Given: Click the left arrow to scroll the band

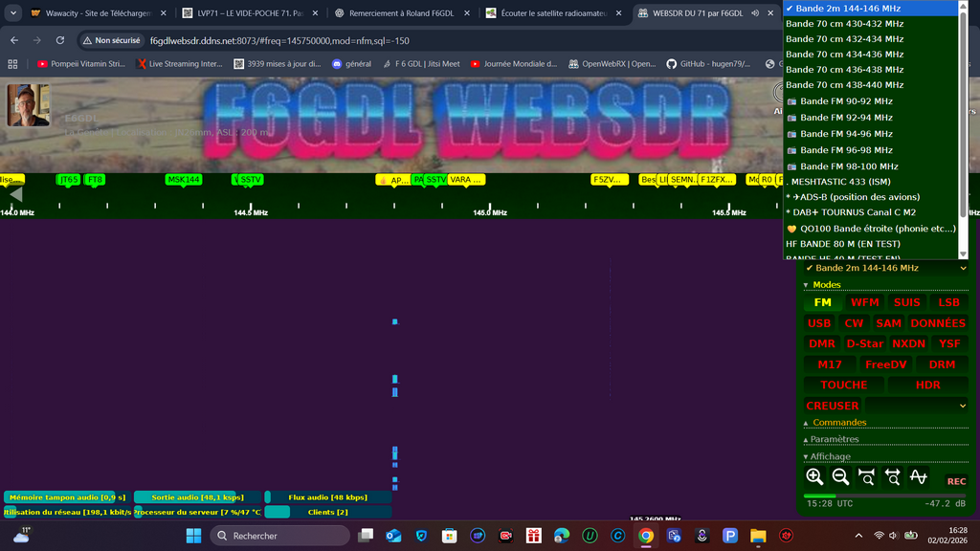Looking at the screenshot, I should tap(14, 194).
